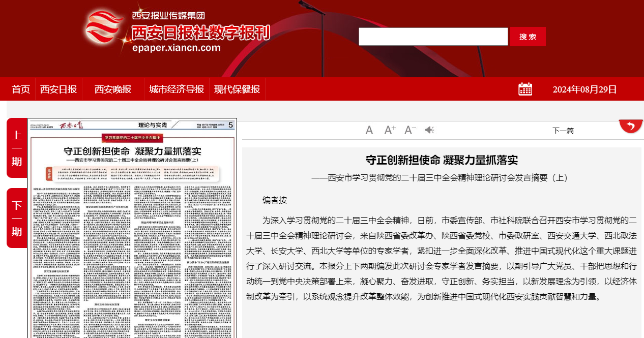
Task: Click the headline on the newspaper page thumbnail
Action: [x=132, y=151]
